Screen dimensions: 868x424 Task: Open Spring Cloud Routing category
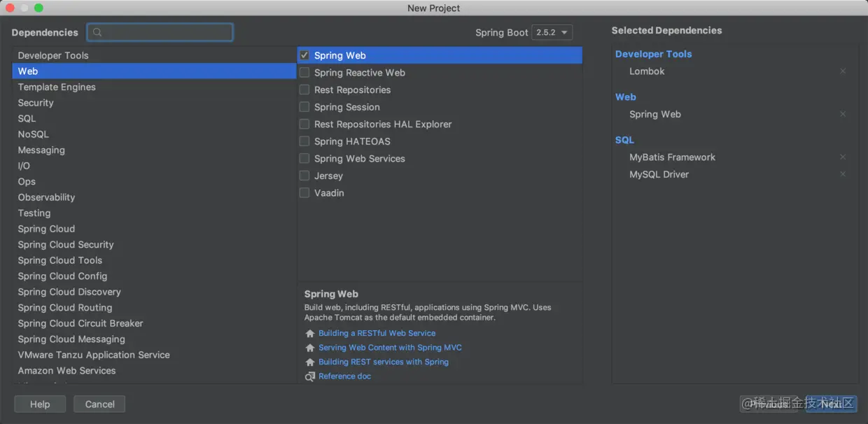[x=154, y=307]
